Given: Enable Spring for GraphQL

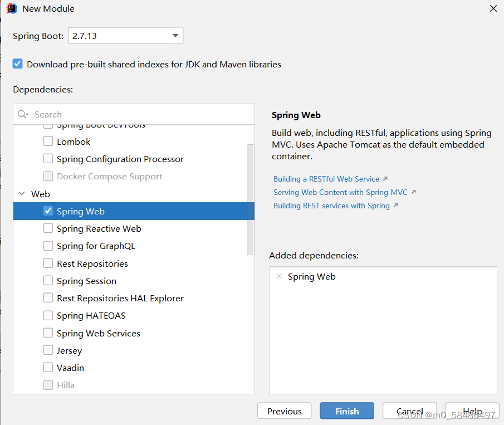Looking at the screenshot, I should point(48,246).
